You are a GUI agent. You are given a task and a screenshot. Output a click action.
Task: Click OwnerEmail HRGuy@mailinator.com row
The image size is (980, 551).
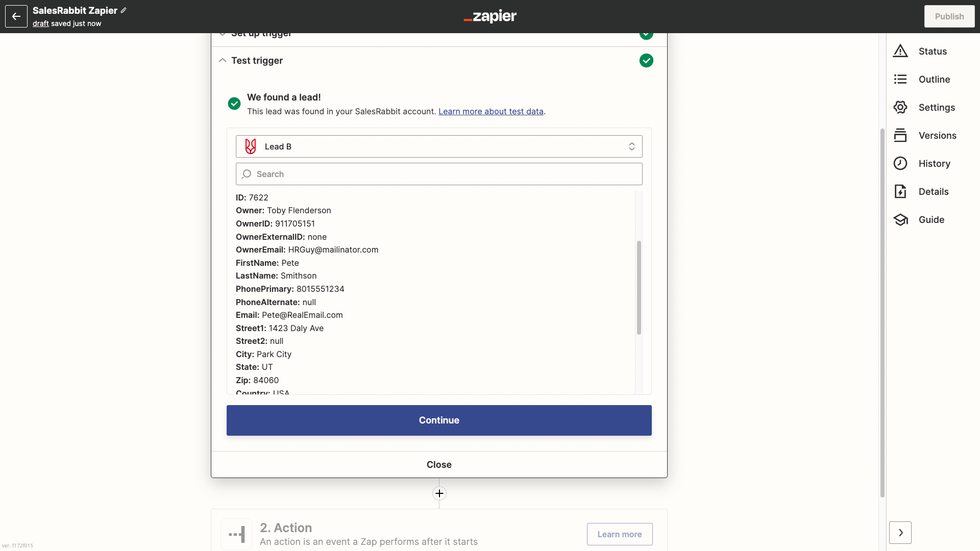tap(307, 249)
